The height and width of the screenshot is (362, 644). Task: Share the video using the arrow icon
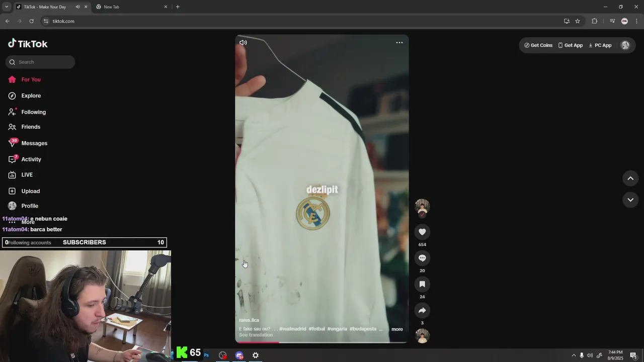pyautogui.click(x=422, y=310)
